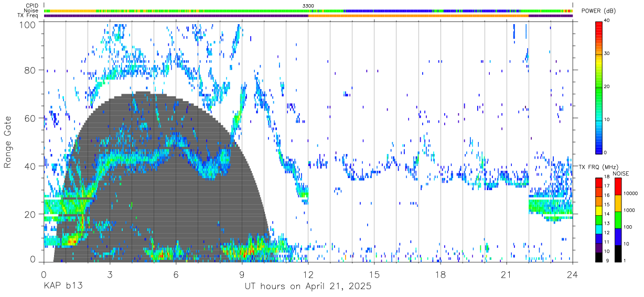This screenshot has height=297, width=644.
Task: Click the 0 label on POWER scale
Action: [x=606, y=152]
